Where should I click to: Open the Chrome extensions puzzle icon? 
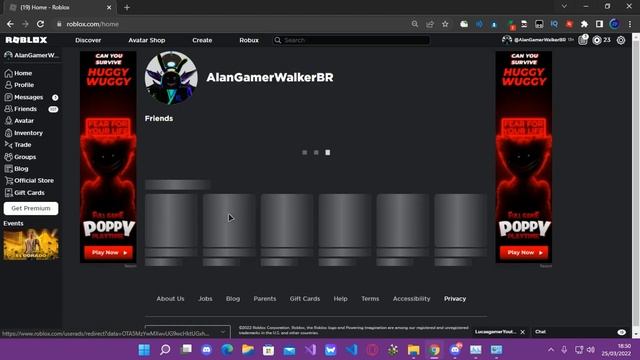pyautogui.click(x=584, y=24)
